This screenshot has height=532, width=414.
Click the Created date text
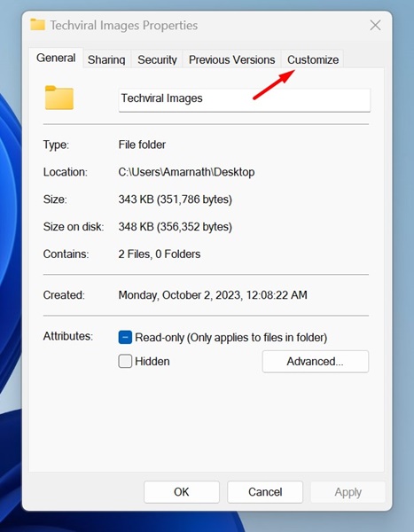tap(213, 295)
